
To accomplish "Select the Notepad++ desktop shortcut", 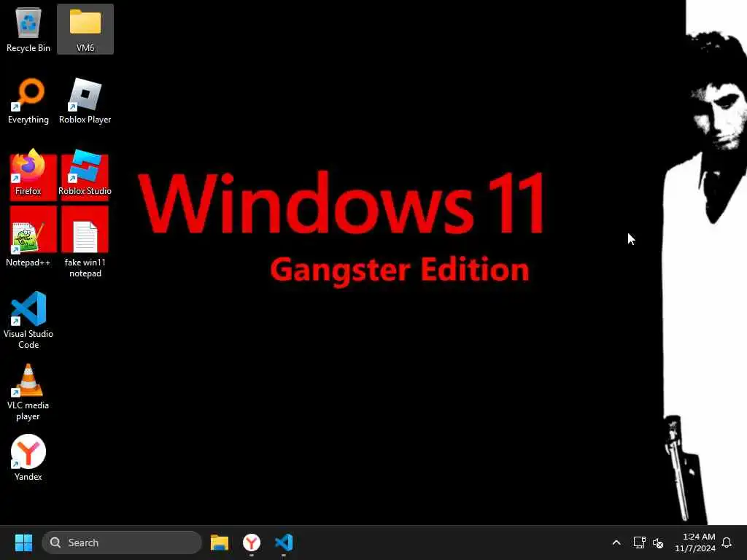I will tap(28, 244).
